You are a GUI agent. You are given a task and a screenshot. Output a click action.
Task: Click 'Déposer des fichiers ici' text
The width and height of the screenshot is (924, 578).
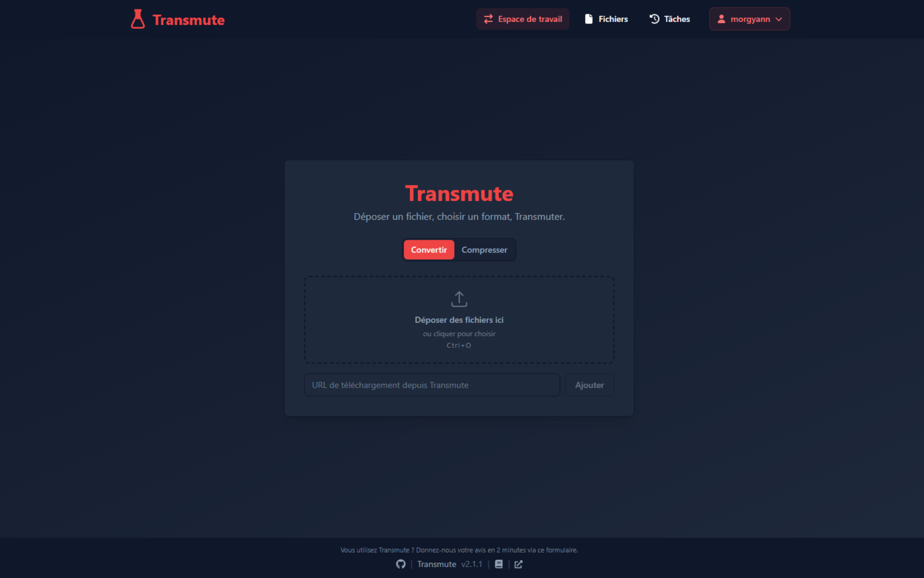459,320
